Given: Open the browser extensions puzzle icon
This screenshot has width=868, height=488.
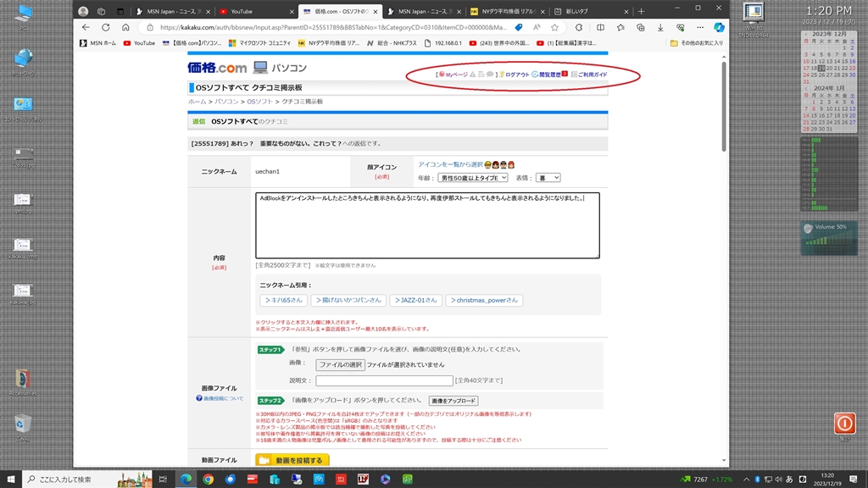Looking at the screenshot, I should tap(579, 27).
